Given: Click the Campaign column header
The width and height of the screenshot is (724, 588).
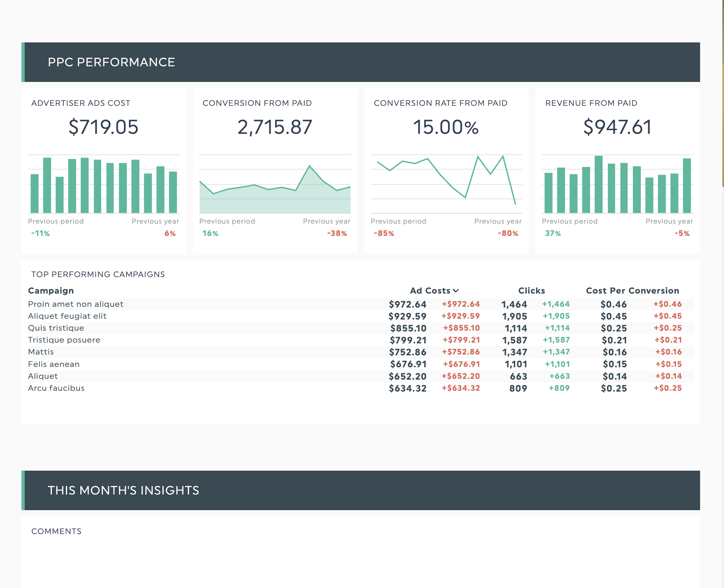Looking at the screenshot, I should click(51, 291).
